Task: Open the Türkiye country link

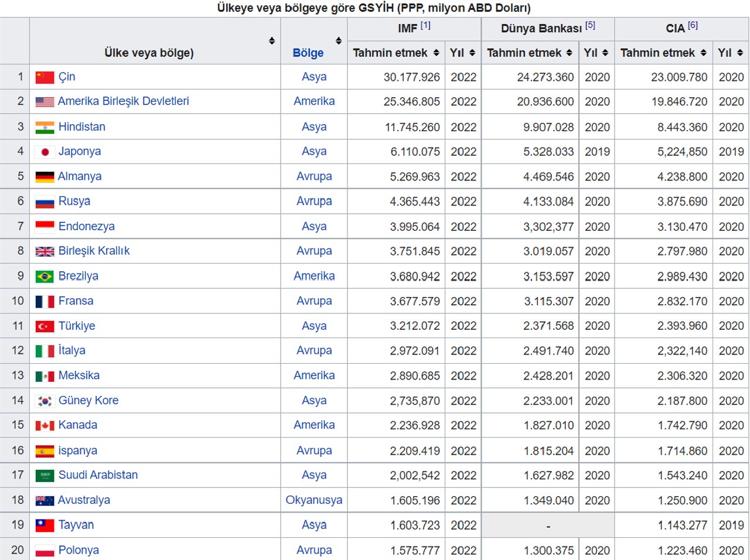Action: pyautogui.click(x=76, y=326)
